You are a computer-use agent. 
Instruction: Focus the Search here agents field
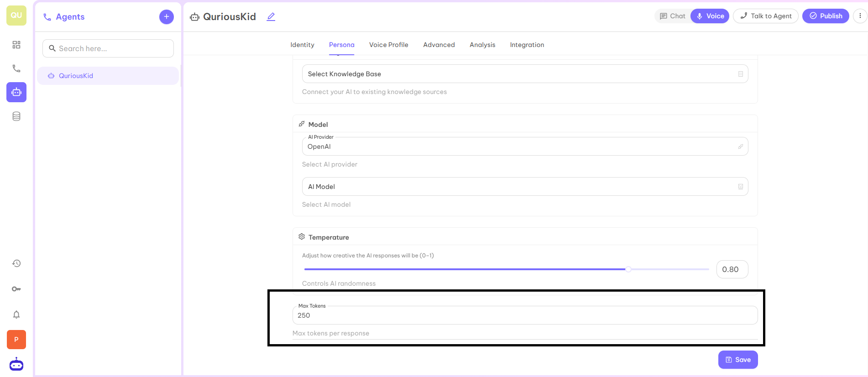108,48
